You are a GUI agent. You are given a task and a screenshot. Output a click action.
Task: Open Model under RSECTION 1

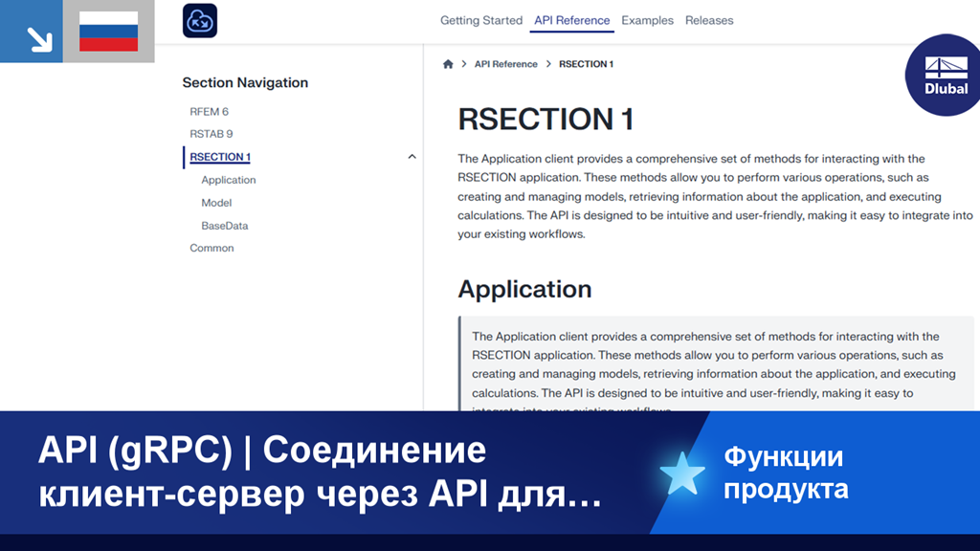pos(216,203)
